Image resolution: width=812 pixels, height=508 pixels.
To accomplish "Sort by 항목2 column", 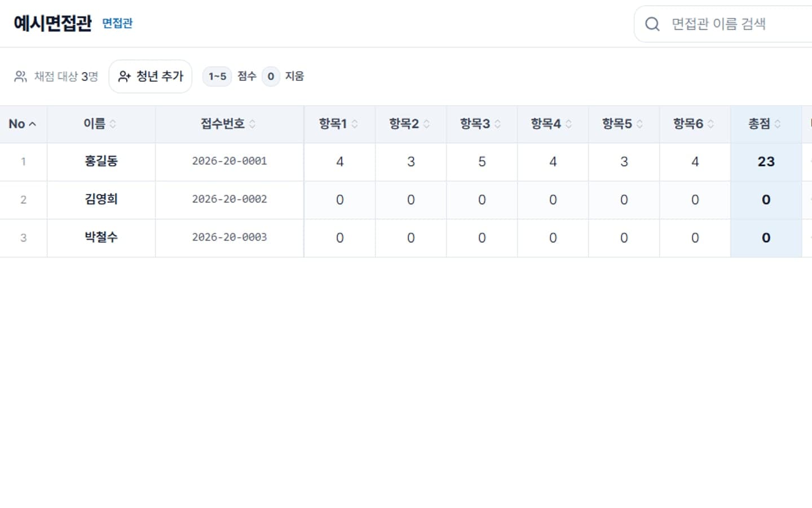I will [x=426, y=124].
